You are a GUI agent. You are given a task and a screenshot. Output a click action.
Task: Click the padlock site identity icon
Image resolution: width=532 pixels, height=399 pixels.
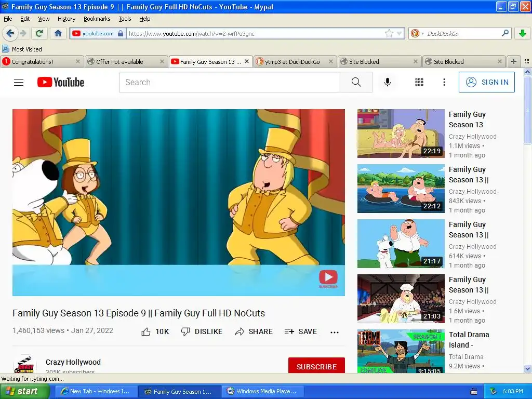coord(121,33)
